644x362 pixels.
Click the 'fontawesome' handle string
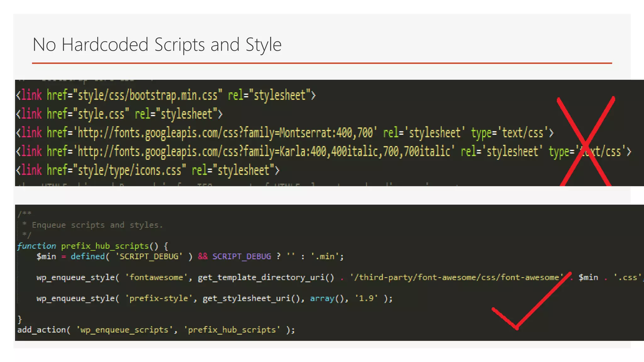[156, 277]
